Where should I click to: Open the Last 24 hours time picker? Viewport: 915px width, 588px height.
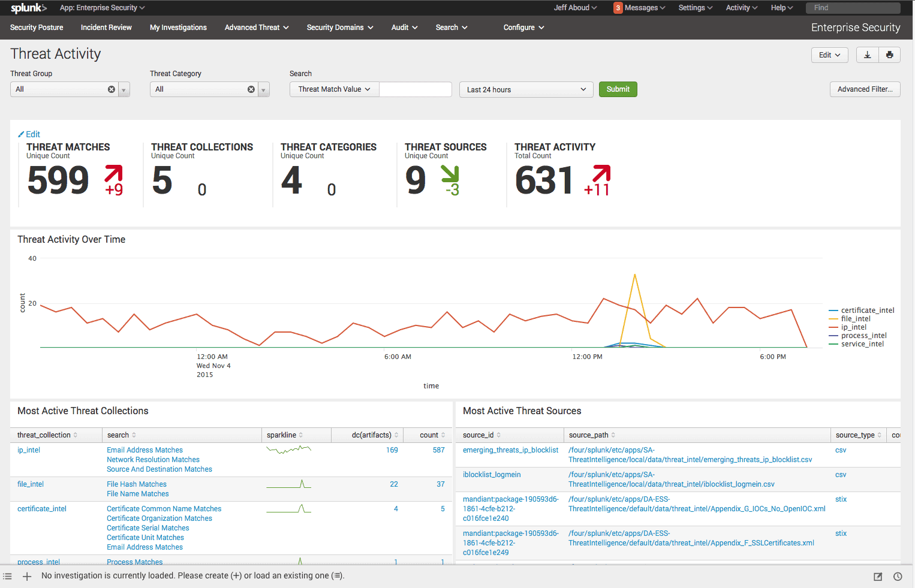[x=526, y=89]
